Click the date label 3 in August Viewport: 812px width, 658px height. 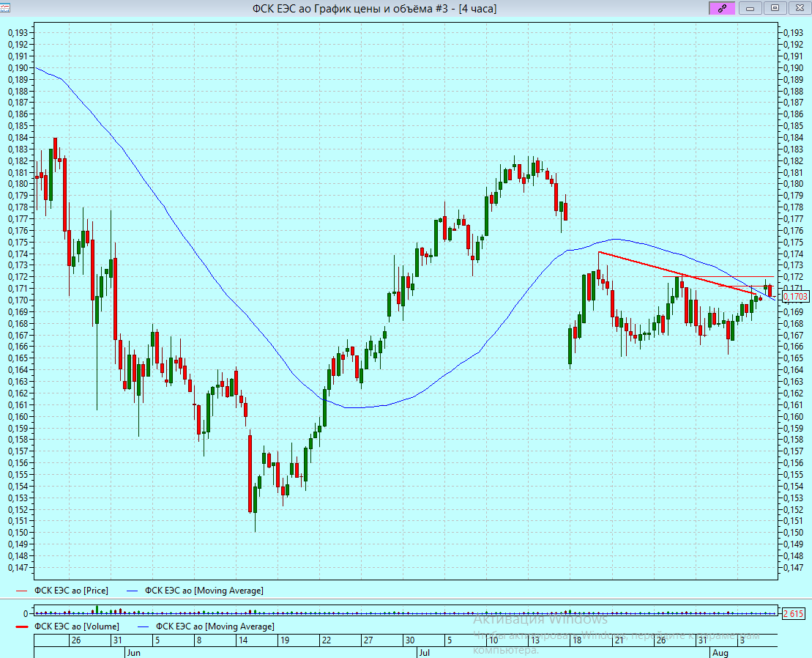(x=742, y=640)
